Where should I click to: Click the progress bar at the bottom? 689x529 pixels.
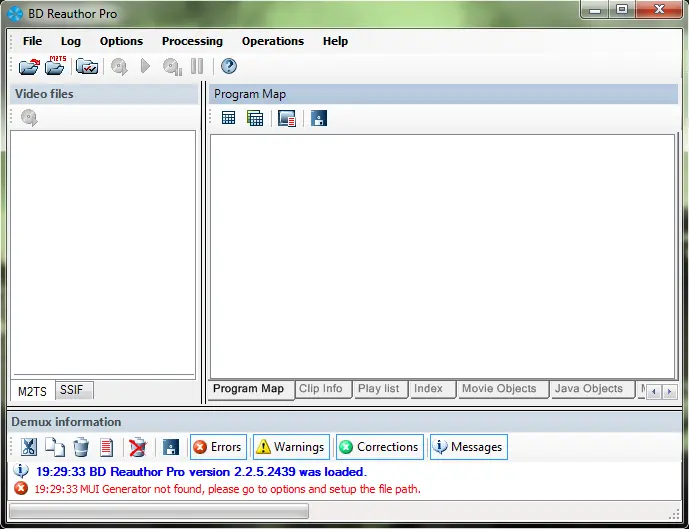pos(159,511)
